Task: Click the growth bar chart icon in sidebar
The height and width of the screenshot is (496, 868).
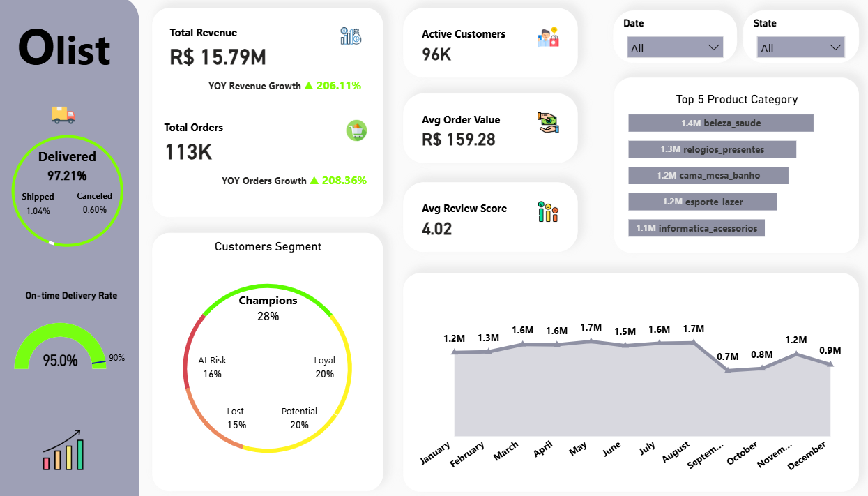Action: tap(63, 449)
